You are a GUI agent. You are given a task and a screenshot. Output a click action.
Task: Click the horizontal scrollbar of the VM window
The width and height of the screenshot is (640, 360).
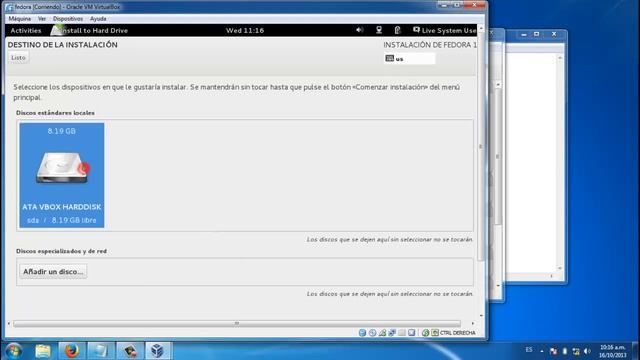point(237,323)
